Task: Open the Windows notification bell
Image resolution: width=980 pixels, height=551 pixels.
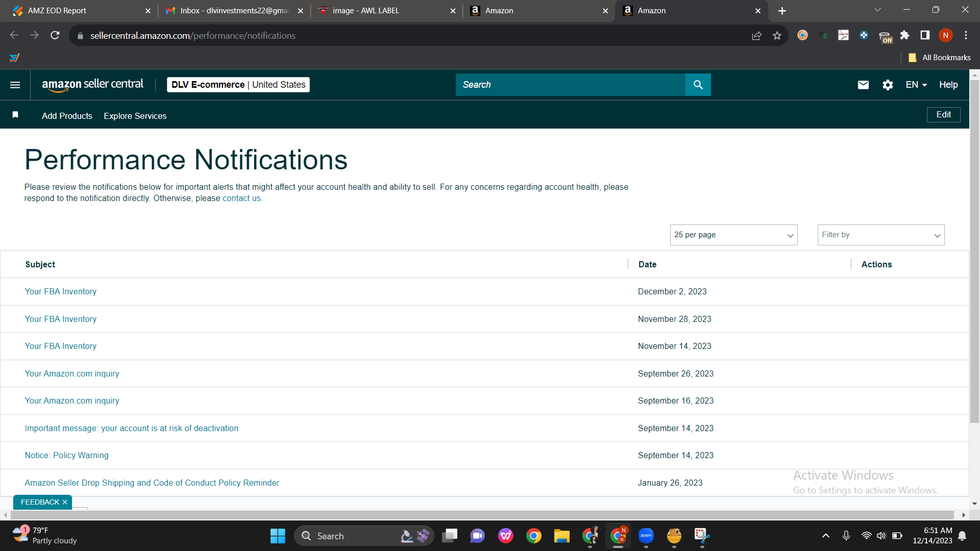Action: [962, 536]
